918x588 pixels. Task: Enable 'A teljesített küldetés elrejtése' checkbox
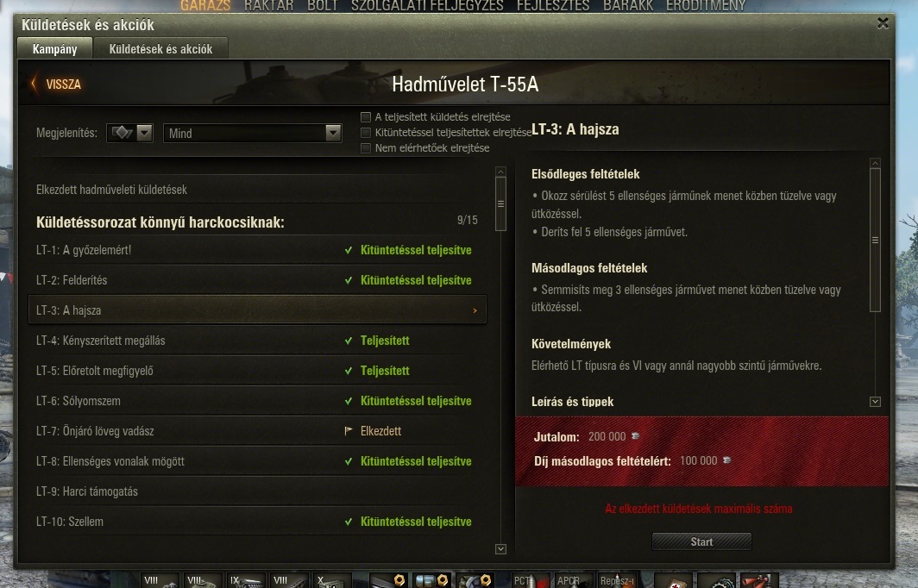366,117
